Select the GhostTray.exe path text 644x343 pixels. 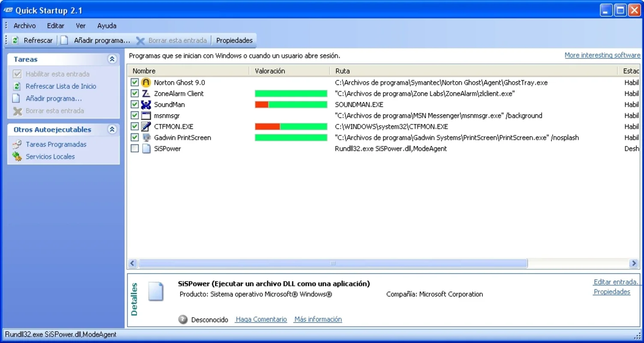pyautogui.click(x=441, y=83)
